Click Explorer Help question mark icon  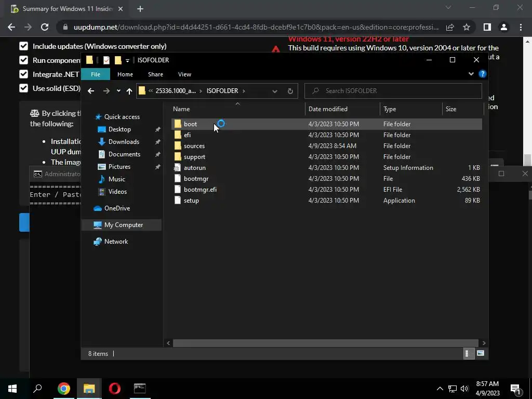tap(482, 74)
